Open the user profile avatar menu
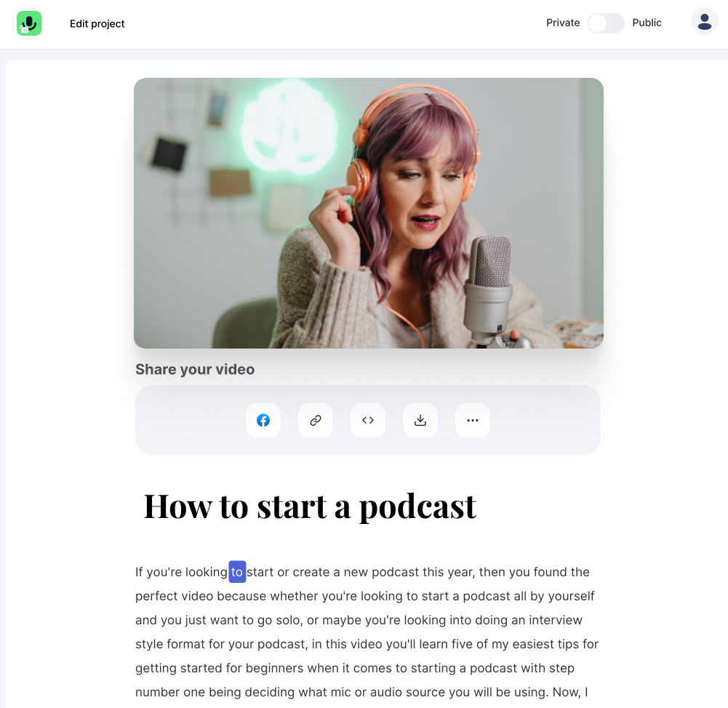 (x=704, y=22)
